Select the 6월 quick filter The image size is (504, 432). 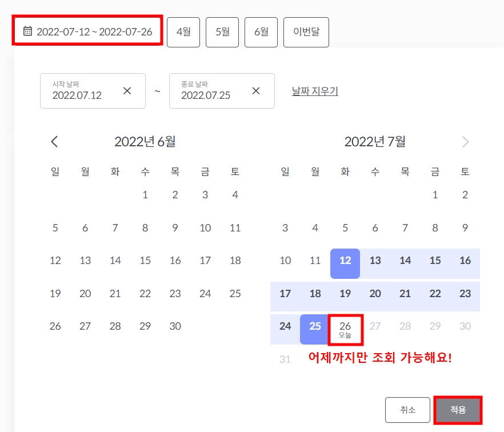coord(261,32)
